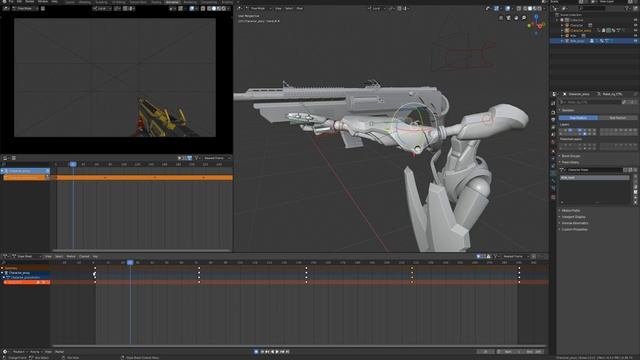Enable Pose Position mode
The width and height of the screenshot is (640, 360).
(x=578, y=118)
